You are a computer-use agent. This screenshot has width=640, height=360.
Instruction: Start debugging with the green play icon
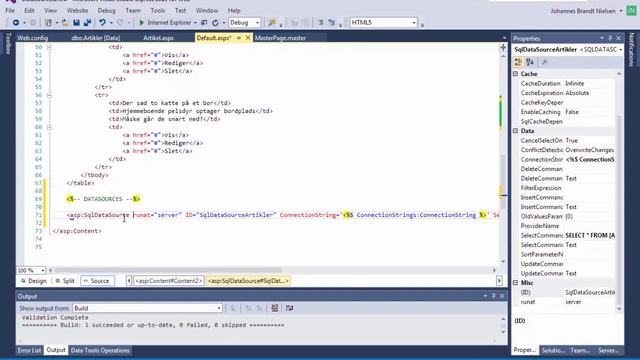click(x=142, y=23)
